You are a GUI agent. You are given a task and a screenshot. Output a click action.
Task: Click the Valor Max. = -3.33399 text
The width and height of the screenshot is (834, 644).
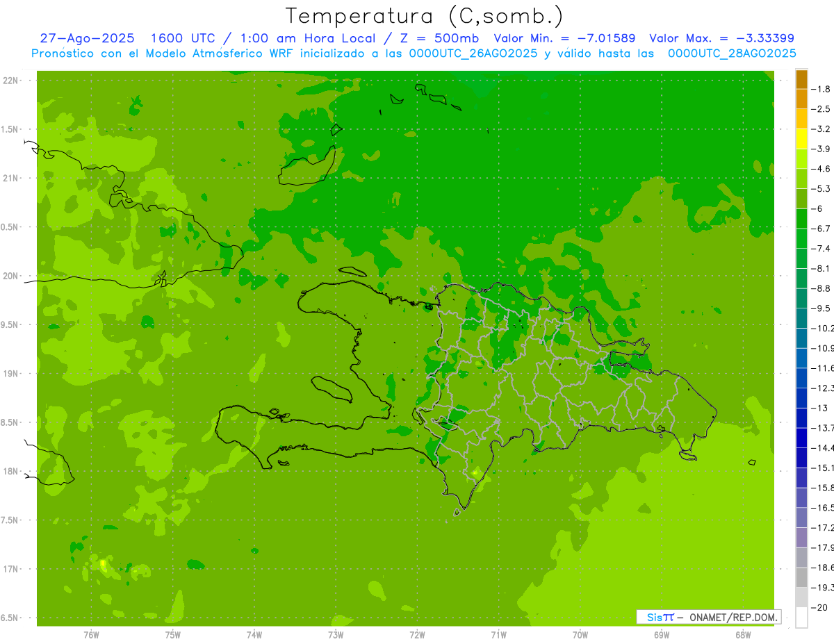(721, 38)
